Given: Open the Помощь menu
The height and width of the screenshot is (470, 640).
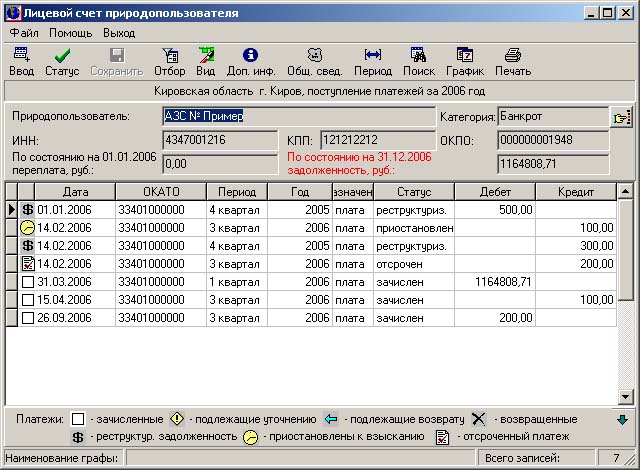Looking at the screenshot, I should click(70, 33).
